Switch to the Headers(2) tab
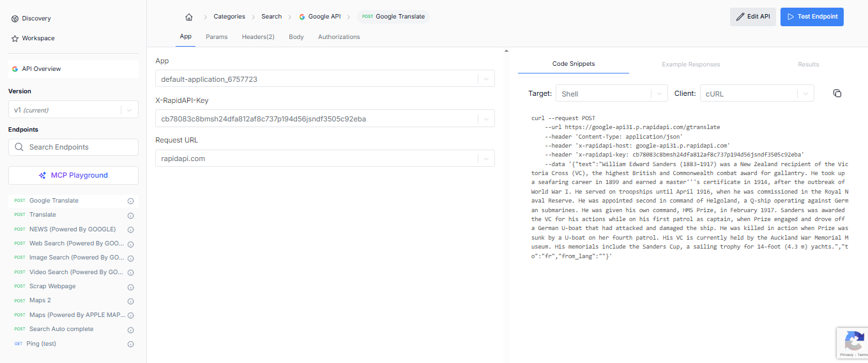 pyautogui.click(x=258, y=37)
